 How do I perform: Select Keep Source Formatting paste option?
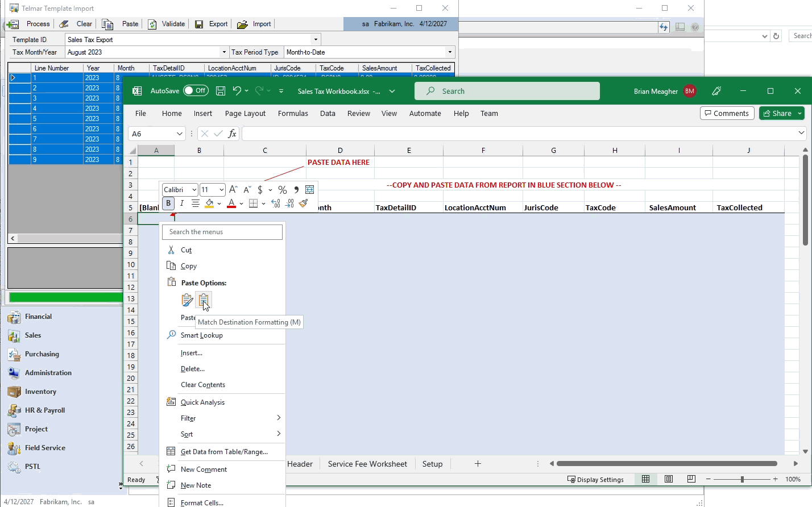tap(188, 300)
